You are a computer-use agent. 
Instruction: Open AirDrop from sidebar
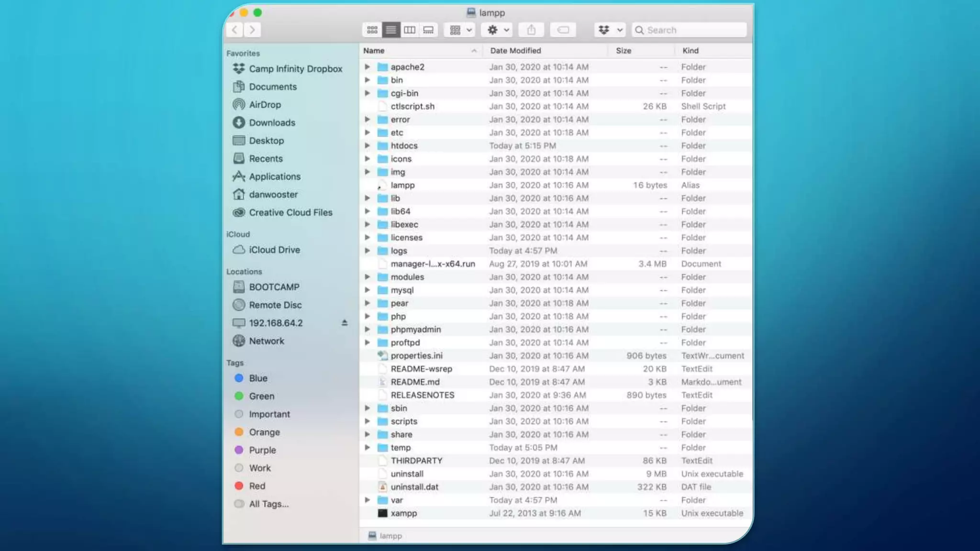[265, 105]
